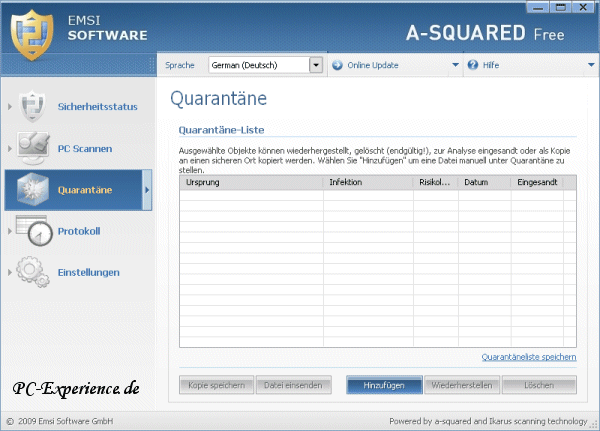
Task: Select the Quarantäne box icon in sidebar
Action: (x=33, y=189)
